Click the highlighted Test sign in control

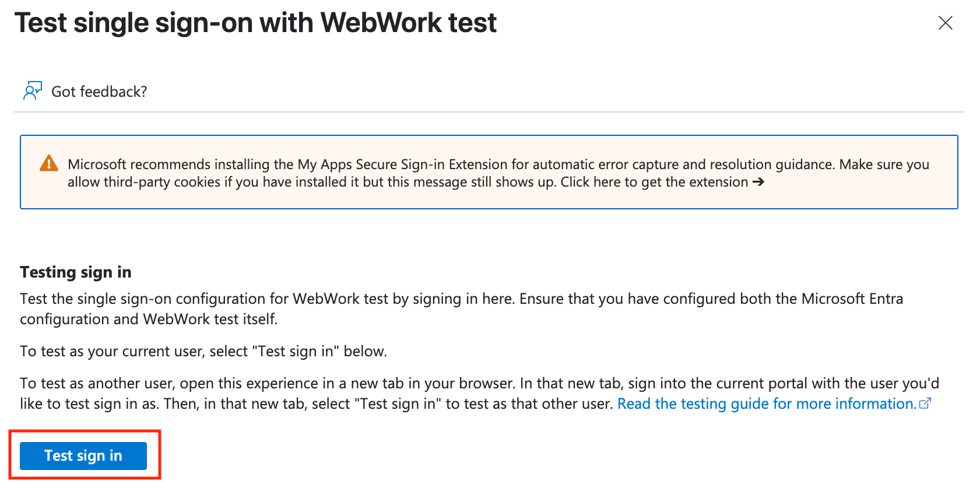click(x=83, y=455)
